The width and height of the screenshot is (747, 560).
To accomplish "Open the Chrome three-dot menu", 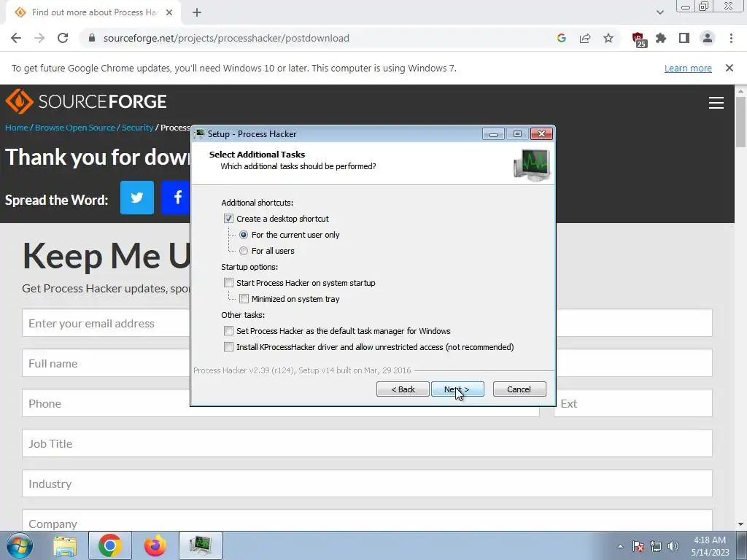I will 731,38.
